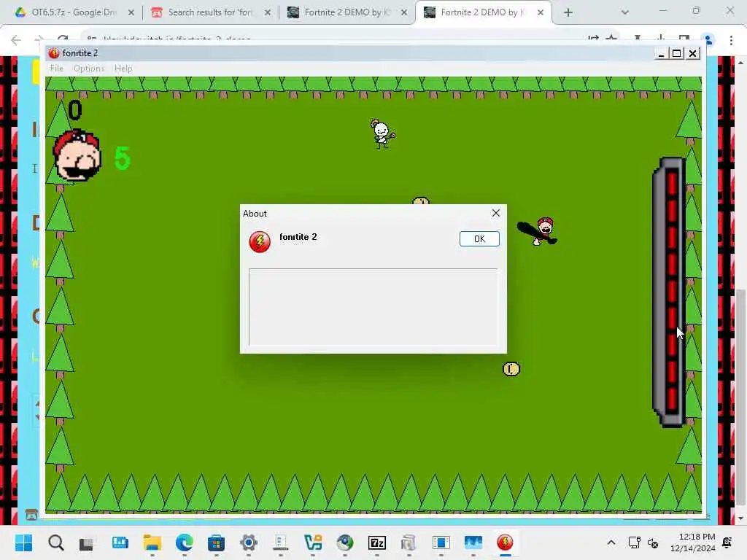The height and width of the screenshot is (560, 747).
Task: Close the About dialog with its X
Action: [x=495, y=213]
